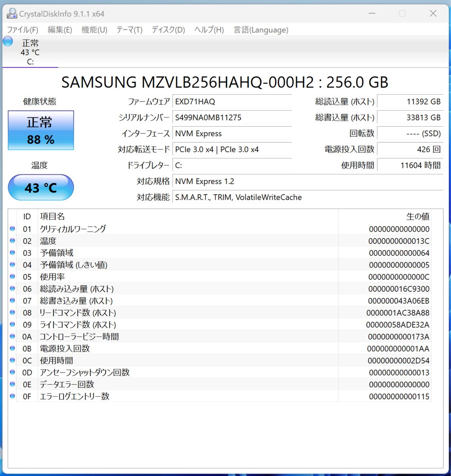Select the 温度 attribute row name
This screenshot has width=451, height=476.
(48, 241)
